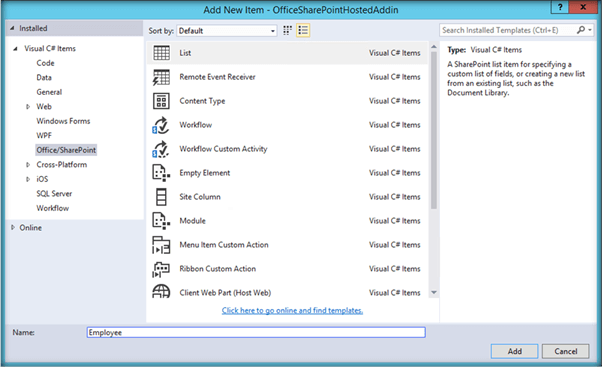
Task: Click the scrollbar up arrow
Action: tap(434, 47)
